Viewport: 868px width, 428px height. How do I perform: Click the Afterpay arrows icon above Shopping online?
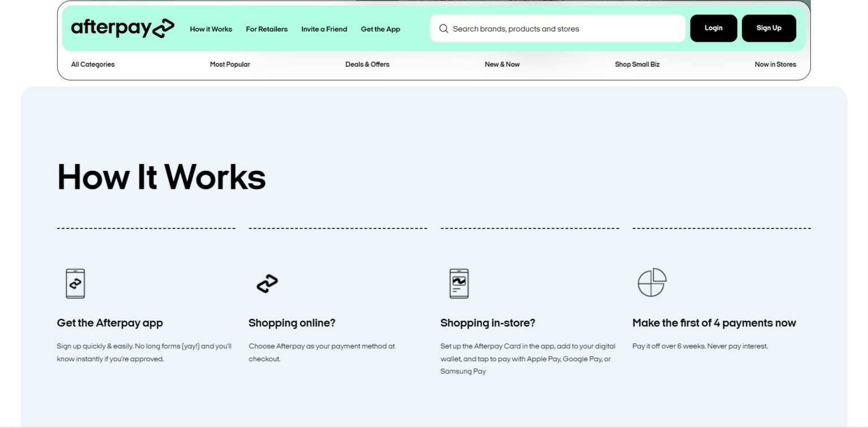267,283
